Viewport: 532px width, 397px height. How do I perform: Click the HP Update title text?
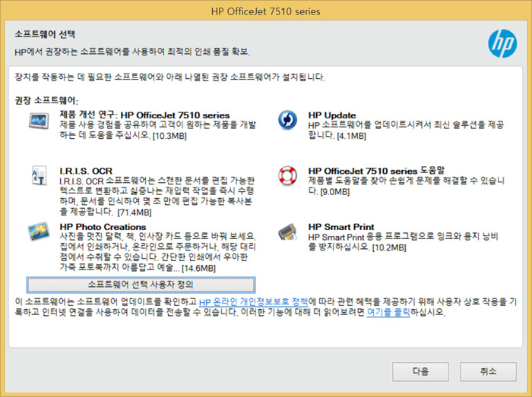coord(332,115)
